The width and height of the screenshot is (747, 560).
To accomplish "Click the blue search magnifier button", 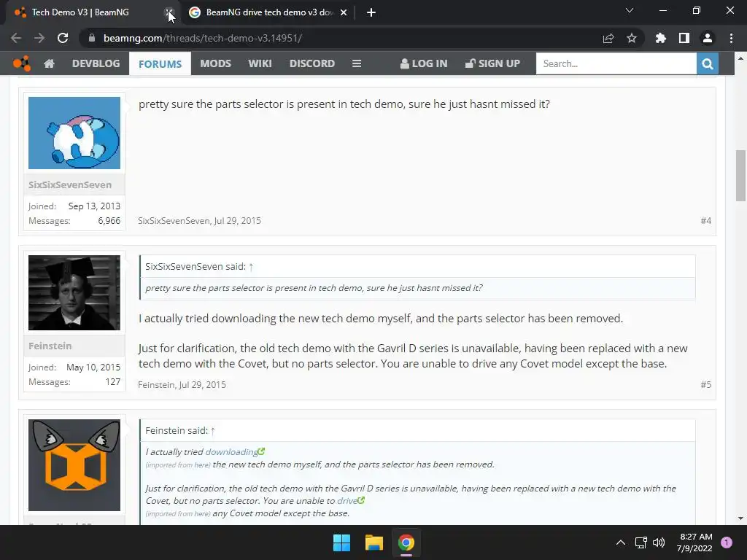I will tap(708, 63).
